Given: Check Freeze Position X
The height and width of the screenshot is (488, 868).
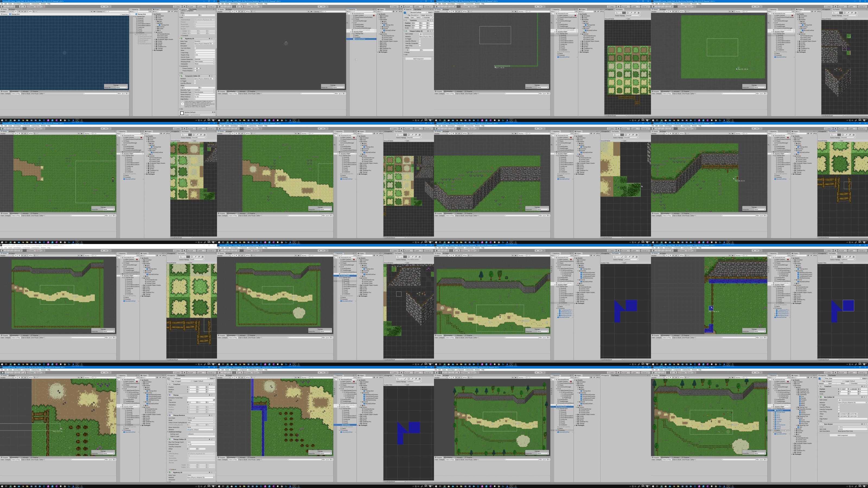Looking at the screenshot, I should click(196, 68).
